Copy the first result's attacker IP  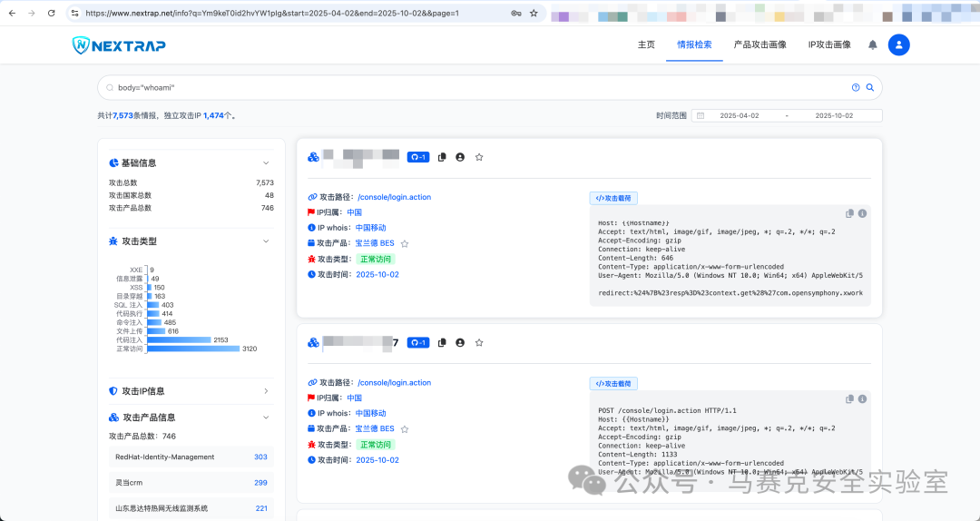(x=442, y=157)
